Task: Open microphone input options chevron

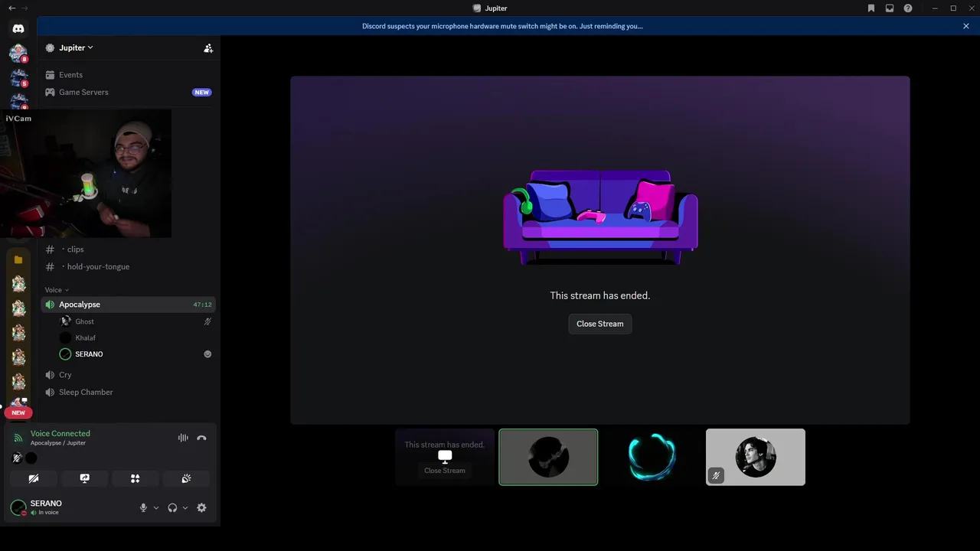Action: click(x=156, y=507)
